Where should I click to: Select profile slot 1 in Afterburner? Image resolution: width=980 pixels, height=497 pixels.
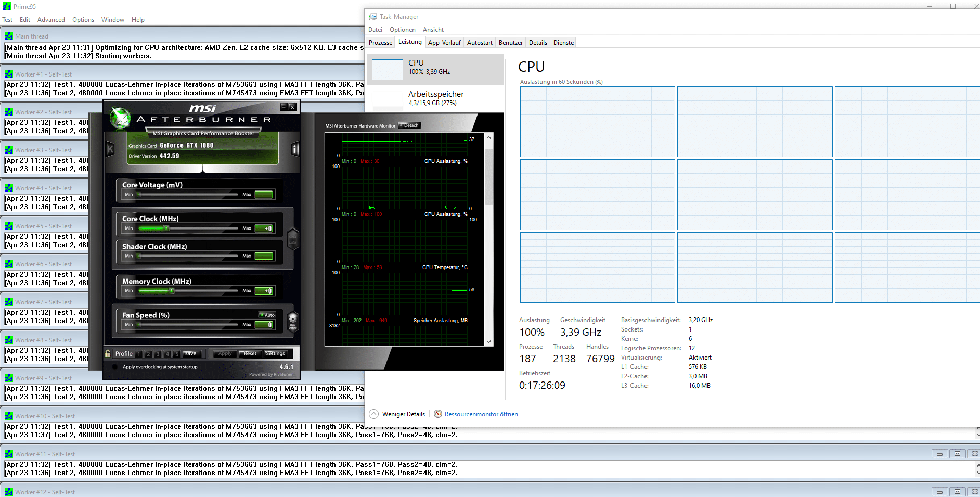139,354
